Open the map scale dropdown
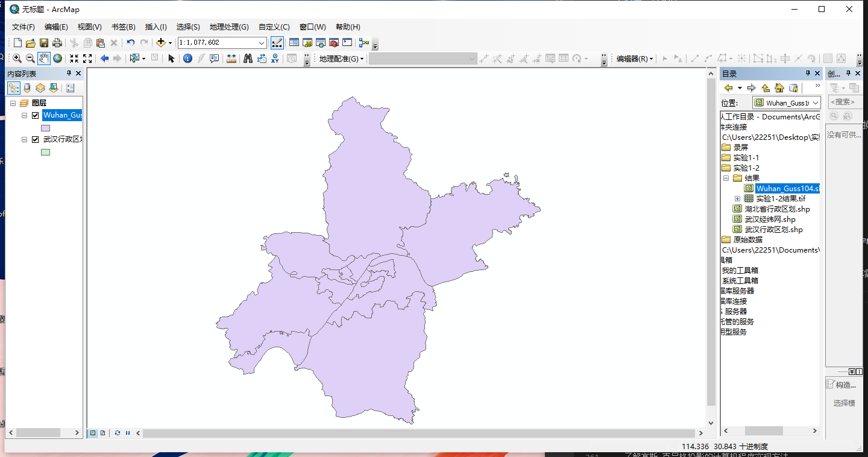 pyautogui.click(x=262, y=43)
